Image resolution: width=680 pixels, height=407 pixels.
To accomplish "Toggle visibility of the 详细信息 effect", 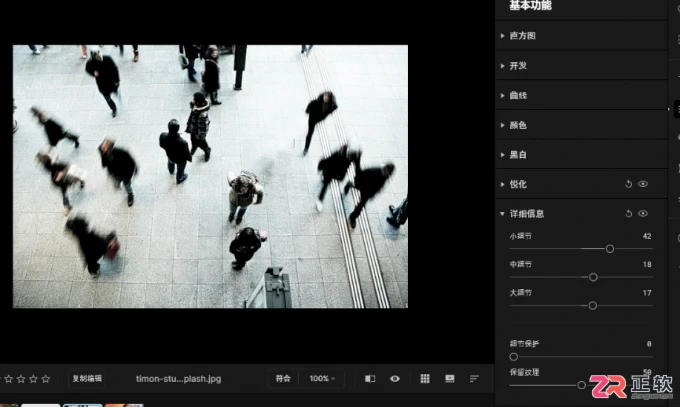I will (643, 213).
